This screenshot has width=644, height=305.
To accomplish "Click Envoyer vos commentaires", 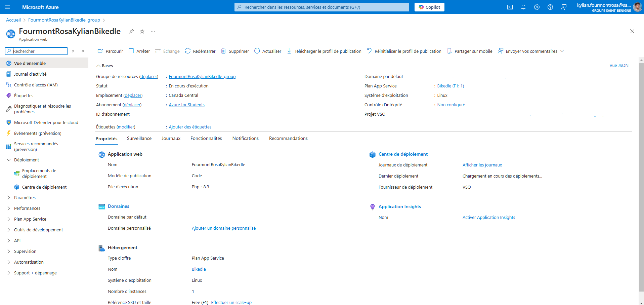I will (527, 51).
